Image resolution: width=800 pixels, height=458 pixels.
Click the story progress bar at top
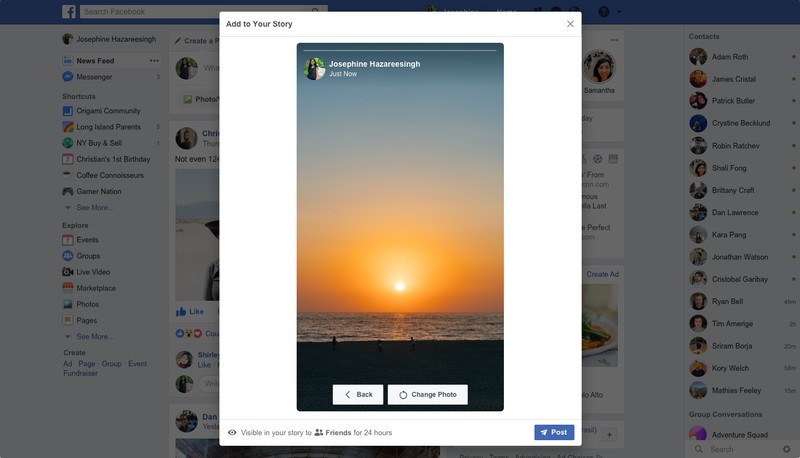(x=400, y=50)
